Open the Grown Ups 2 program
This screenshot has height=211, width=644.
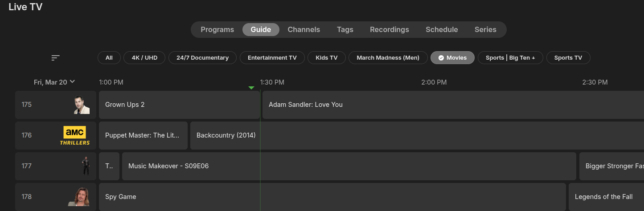pos(178,105)
